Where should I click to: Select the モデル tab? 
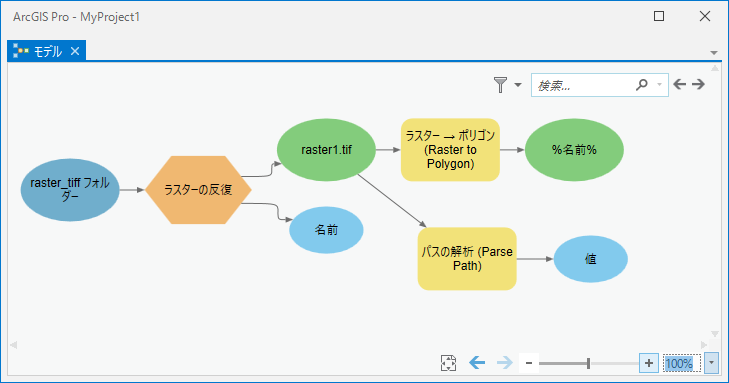click(x=42, y=51)
